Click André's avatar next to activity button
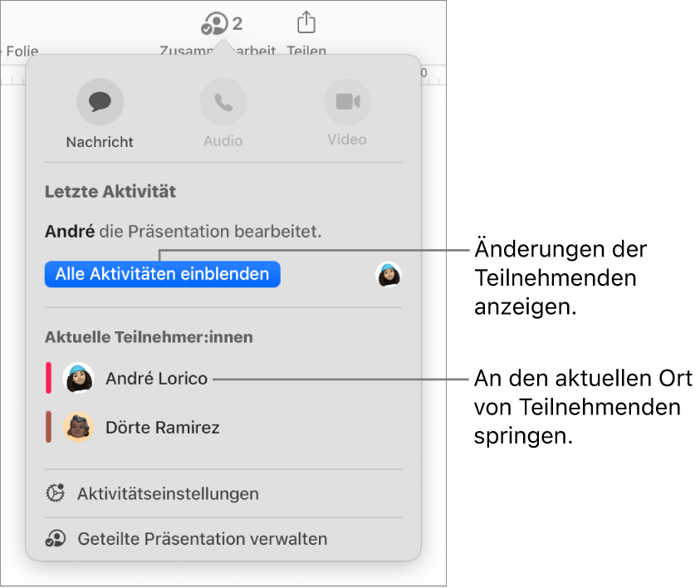Image resolution: width=700 pixels, height=588 pixels. tap(389, 274)
